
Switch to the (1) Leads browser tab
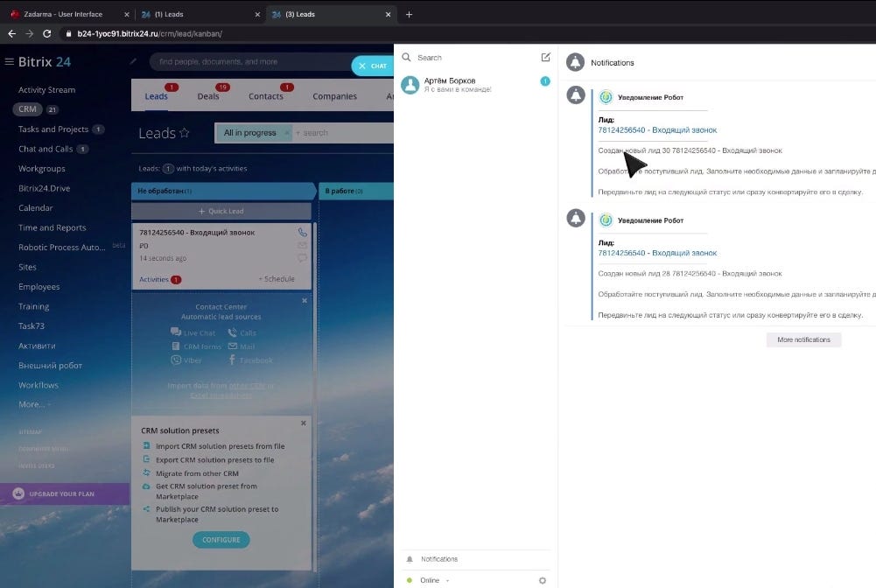coord(199,15)
